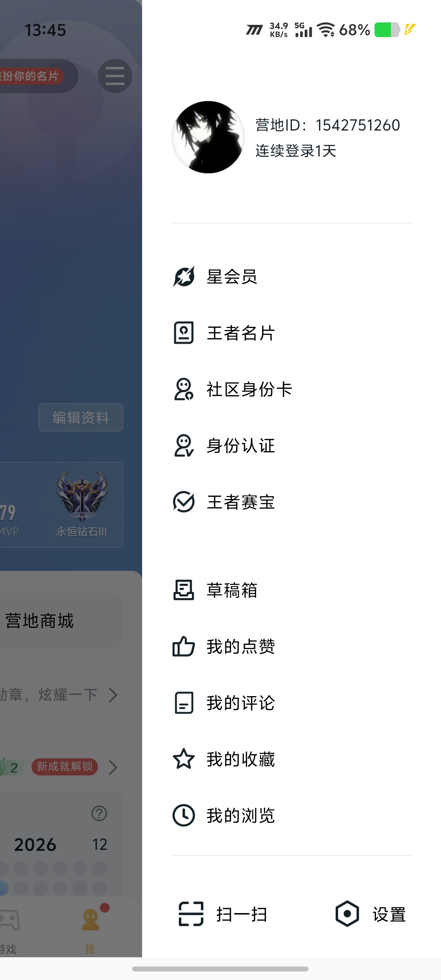
Task: Open 设置 settings at the bottom
Action: (371, 914)
